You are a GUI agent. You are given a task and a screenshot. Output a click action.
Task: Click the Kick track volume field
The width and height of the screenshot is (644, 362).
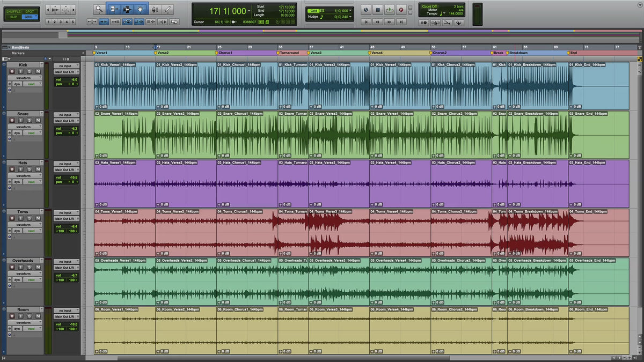(67, 79)
